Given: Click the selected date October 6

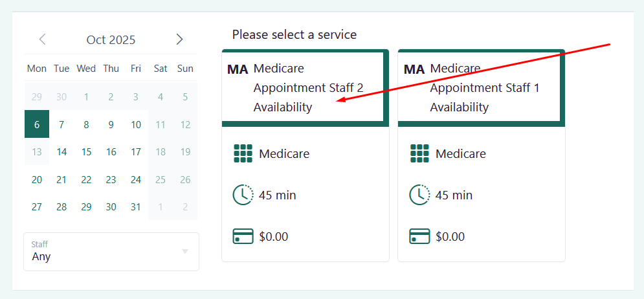Looking at the screenshot, I should (37, 125).
